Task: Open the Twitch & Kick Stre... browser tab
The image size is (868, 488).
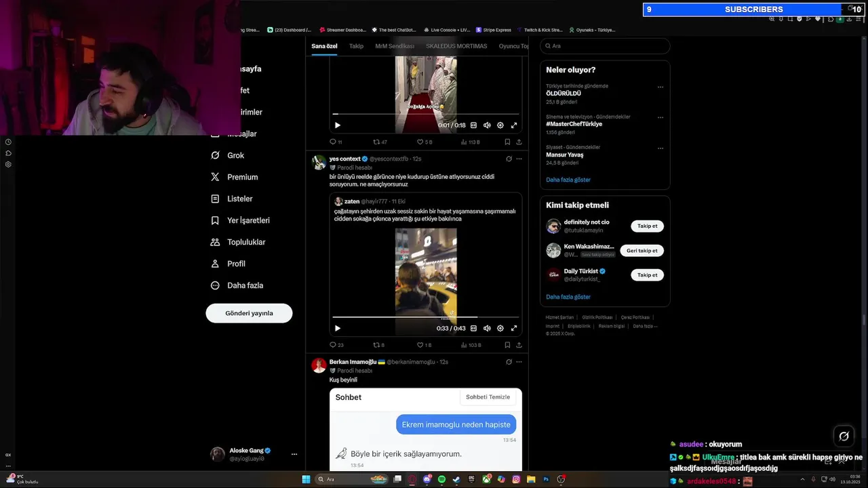Action: [539, 30]
